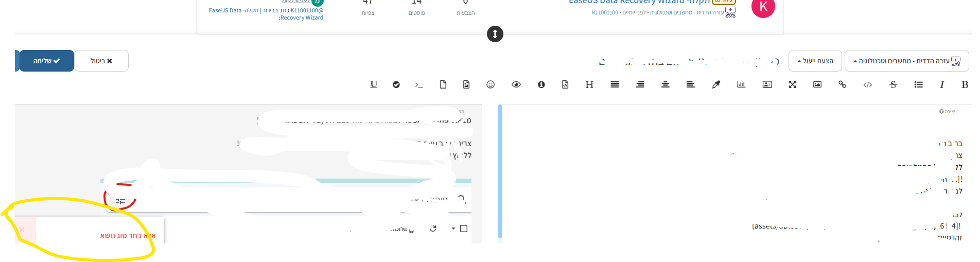The image size is (980, 262).
Task: Insert a hyperlink with the chain icon
Action: coord(843,84)
